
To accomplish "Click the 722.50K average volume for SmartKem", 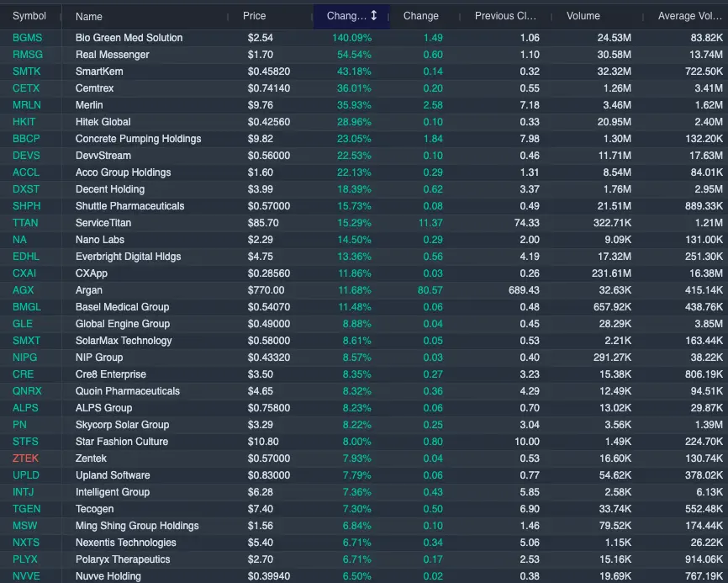I will click(x=704, y=72).
